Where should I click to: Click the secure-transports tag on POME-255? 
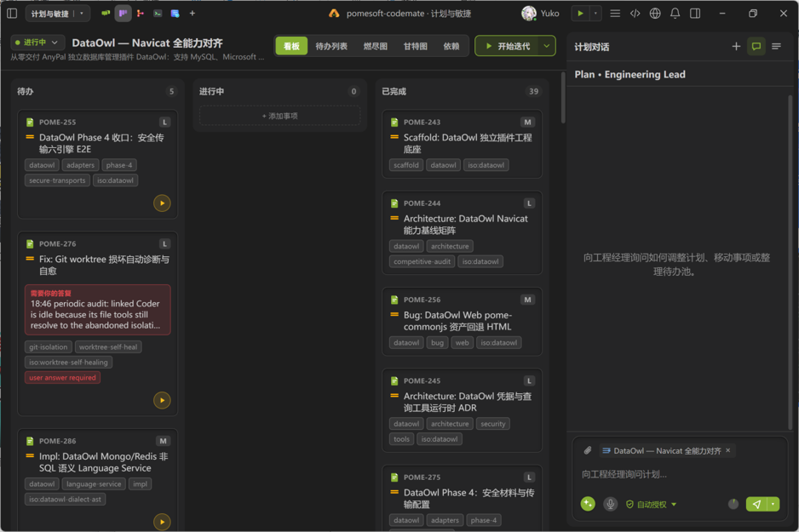point(57,180)
